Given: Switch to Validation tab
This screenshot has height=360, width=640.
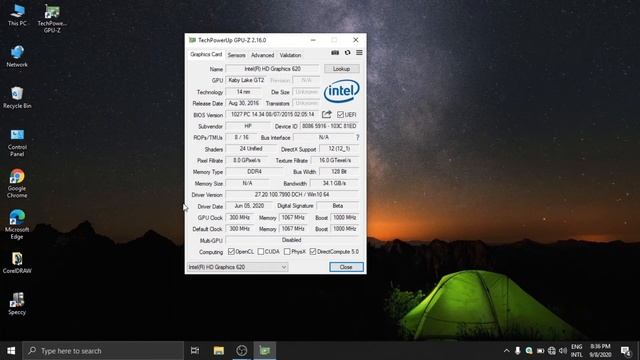Looking at the screenshot, I should click(290, 55).
